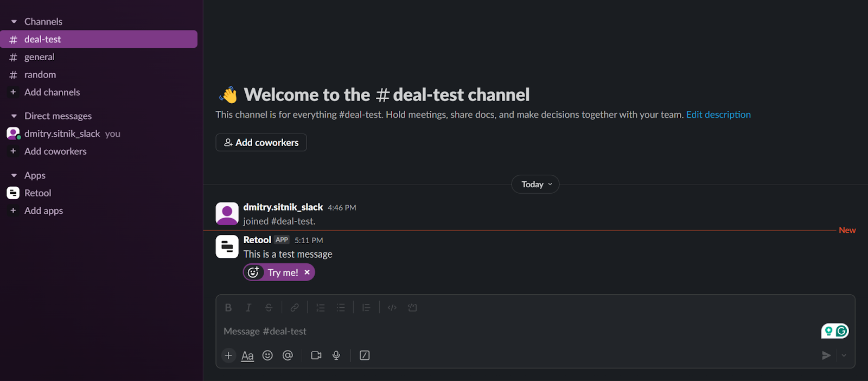Viewport: 868px width, 381px height.
Task: Click the 5:11 PM message timestamp
Action: pos(309,240)
